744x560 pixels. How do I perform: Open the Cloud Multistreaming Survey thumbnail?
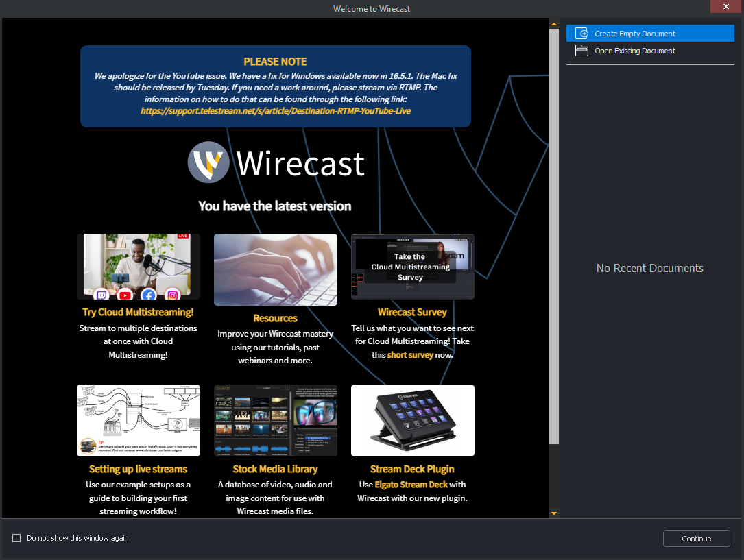[413, 267]
